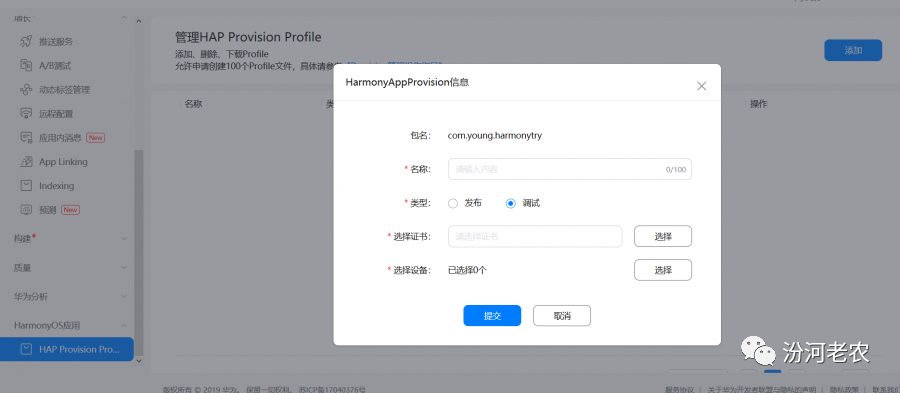
Task: Open 动态标签管理 in the sidebar
Action: coord(64,90)
